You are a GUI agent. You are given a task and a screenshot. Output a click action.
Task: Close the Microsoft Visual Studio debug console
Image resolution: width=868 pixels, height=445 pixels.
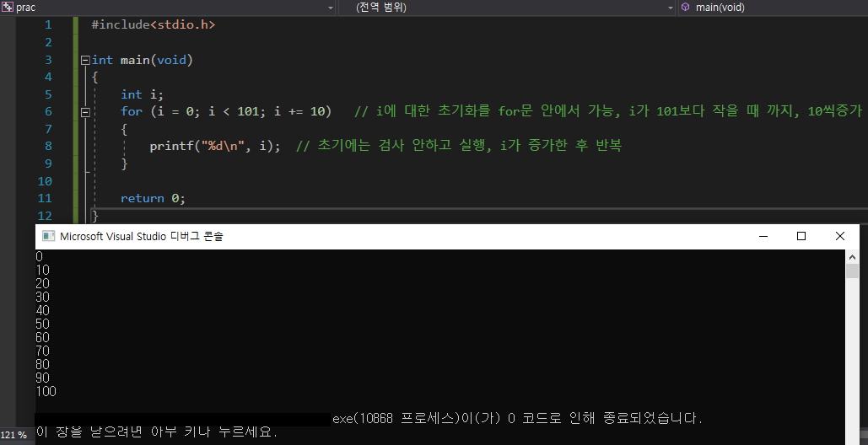click(x=840, y=237)
